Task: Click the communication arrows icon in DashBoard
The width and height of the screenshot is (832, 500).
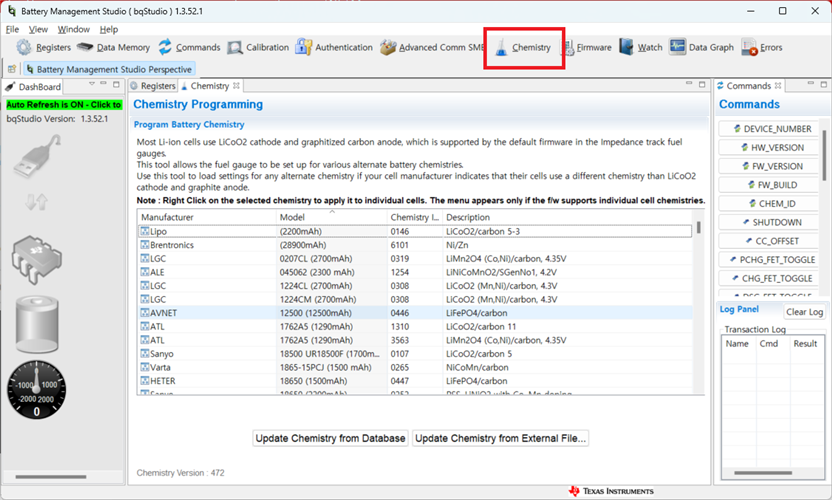Action: click(x=36, y=202)
